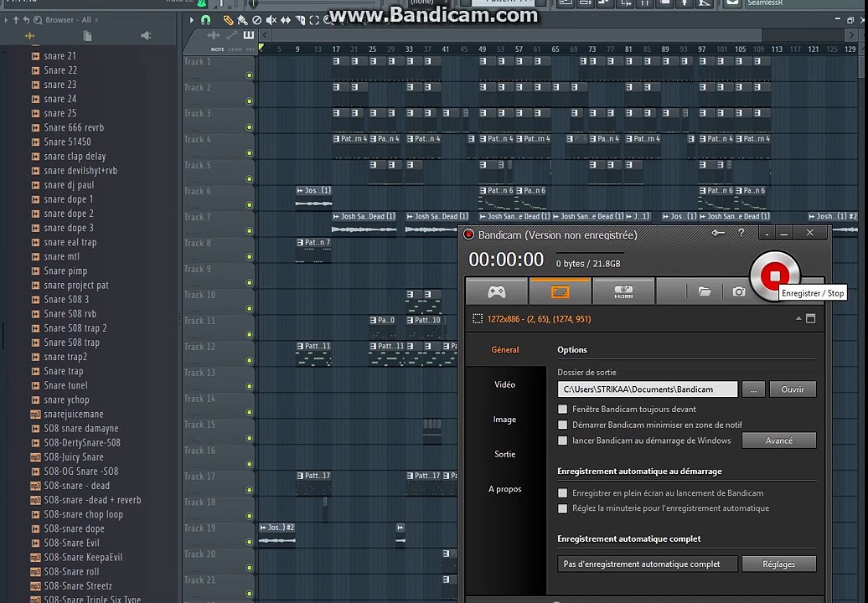Select Bandicam HDMI device recording mode
Screen dimensions: 868x603
point(623,291)
